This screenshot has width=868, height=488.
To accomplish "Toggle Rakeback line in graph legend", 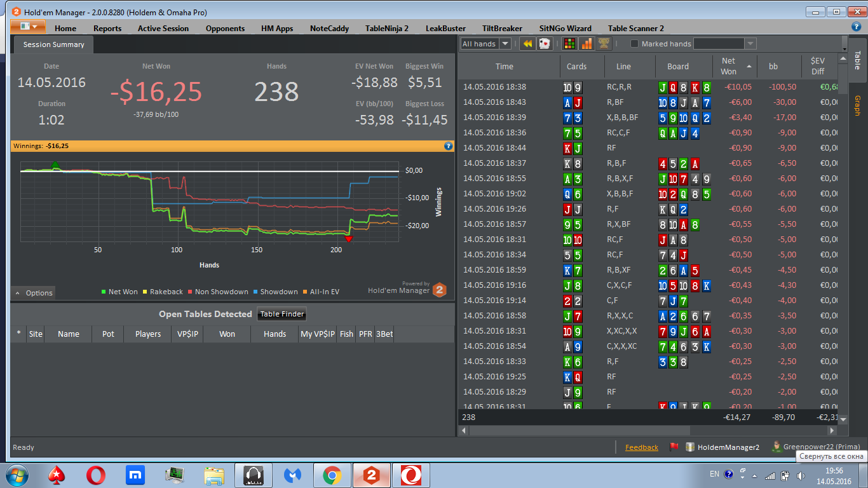I will point(163,292).
